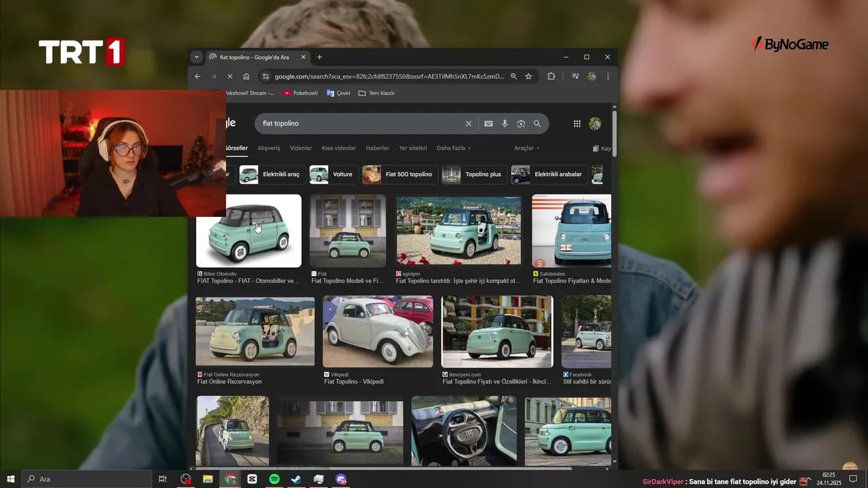Screen dimensions: 868x488
Task: Expand the Araçlar tools dropdown
Action: click(527, 148)
